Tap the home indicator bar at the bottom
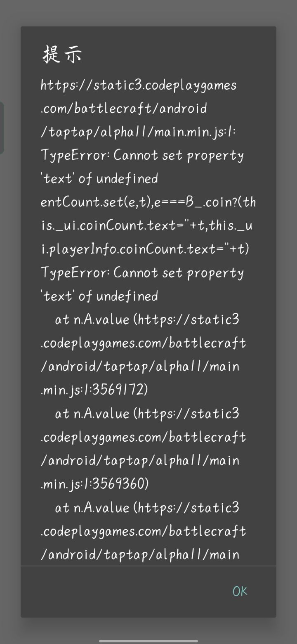The width and height of the screenshot is (297, 644). point(148,641)
